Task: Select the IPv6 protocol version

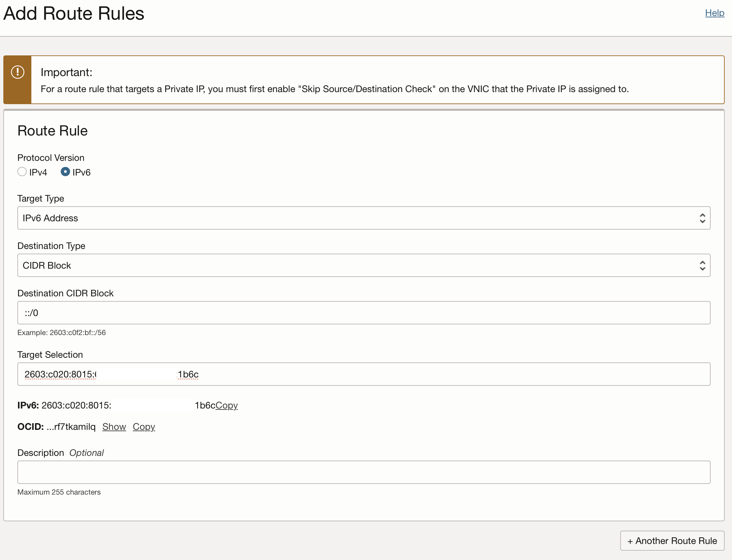Action: click(65, 172)
